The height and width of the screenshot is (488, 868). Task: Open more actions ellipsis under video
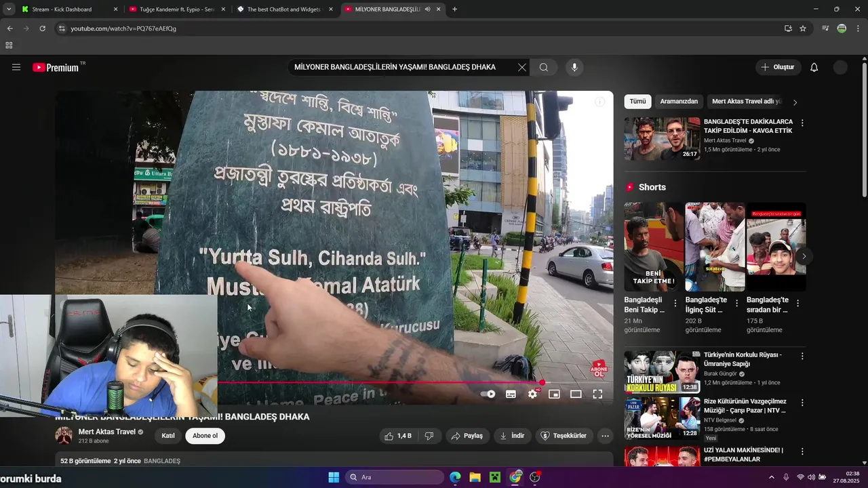point(606,436)
